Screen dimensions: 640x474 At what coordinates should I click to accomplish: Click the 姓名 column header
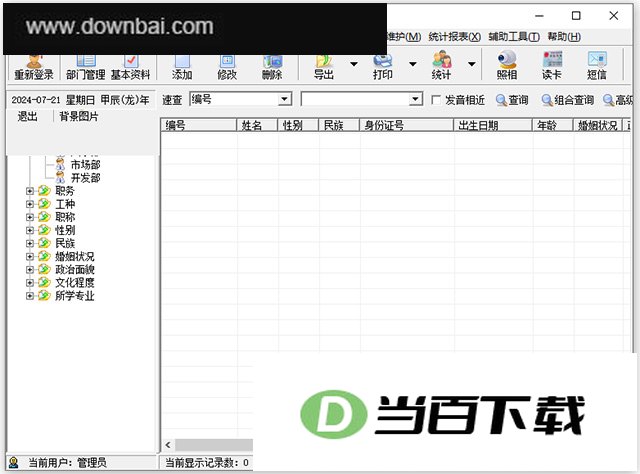257,125
